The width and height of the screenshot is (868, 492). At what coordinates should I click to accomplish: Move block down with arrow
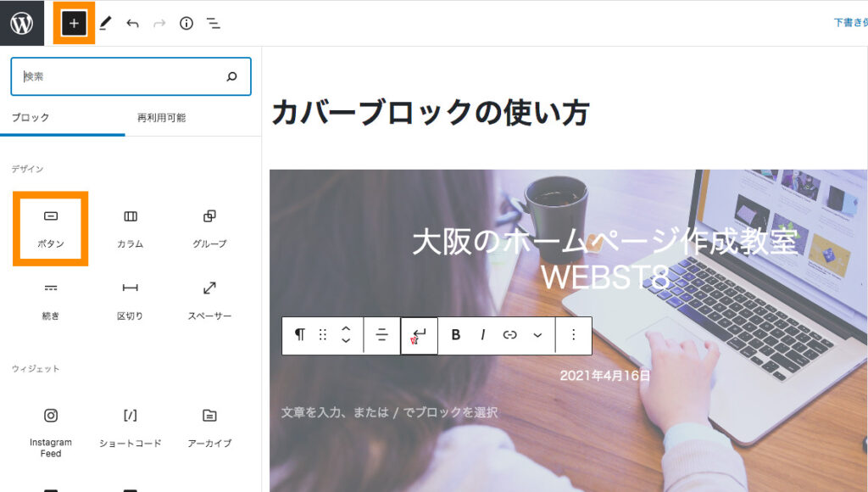346,341
